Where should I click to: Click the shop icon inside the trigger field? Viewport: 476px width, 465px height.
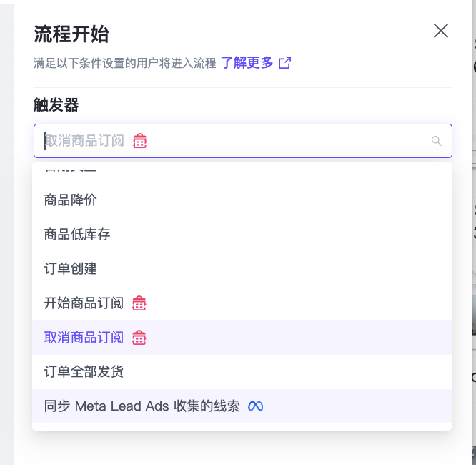tap(140, 141)
